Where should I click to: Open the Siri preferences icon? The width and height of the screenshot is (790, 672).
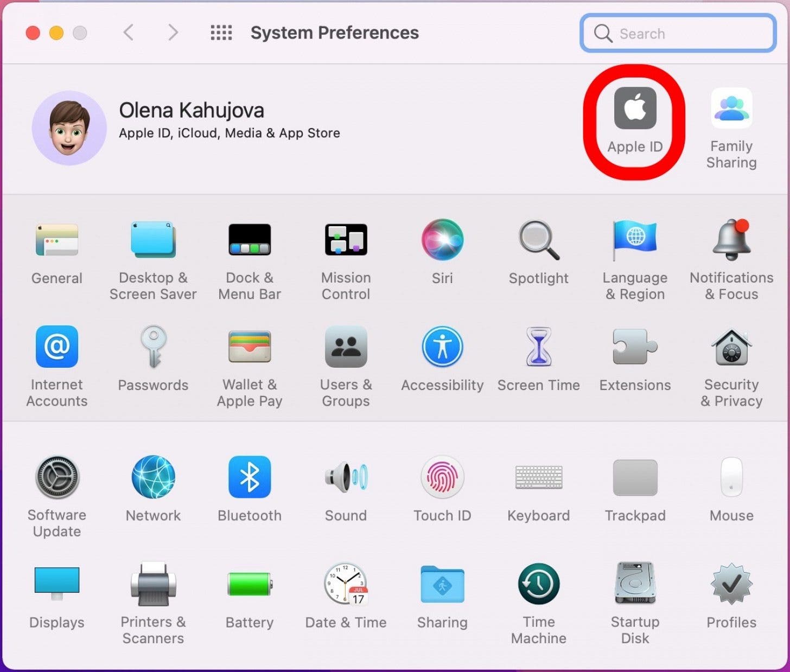(442, 240)
